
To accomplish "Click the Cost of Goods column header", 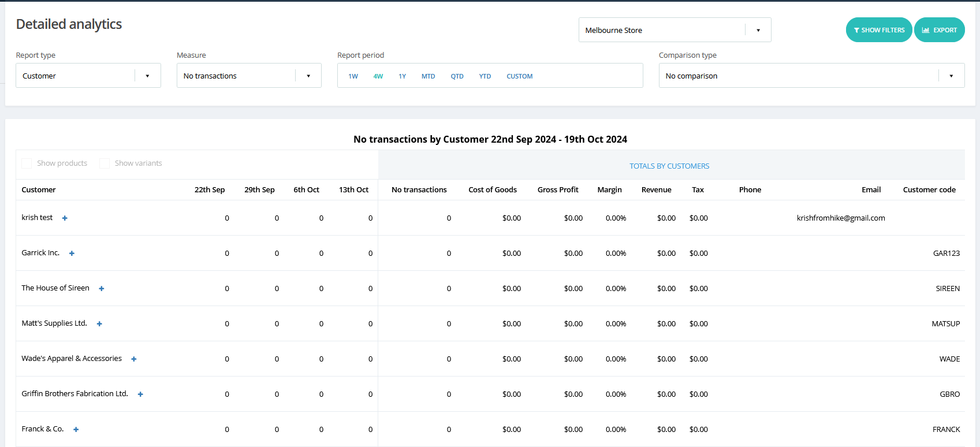I will (x=493, y=189).
